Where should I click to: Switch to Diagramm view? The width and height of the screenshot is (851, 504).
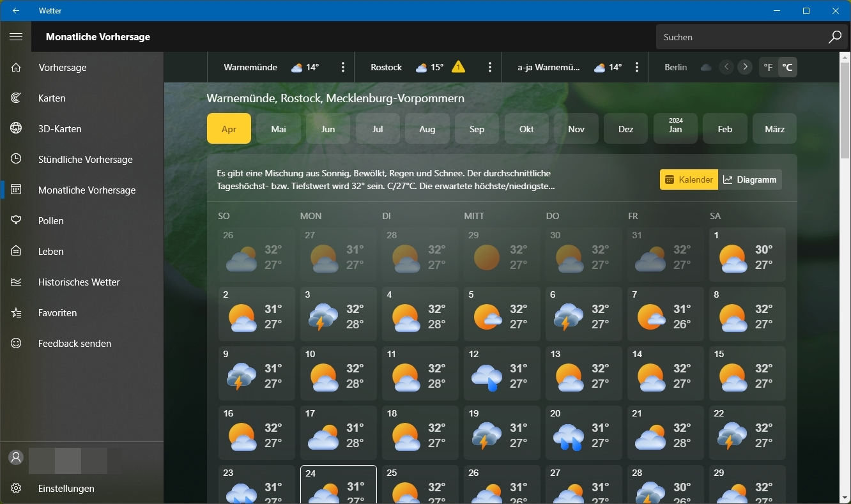(750, 180)
